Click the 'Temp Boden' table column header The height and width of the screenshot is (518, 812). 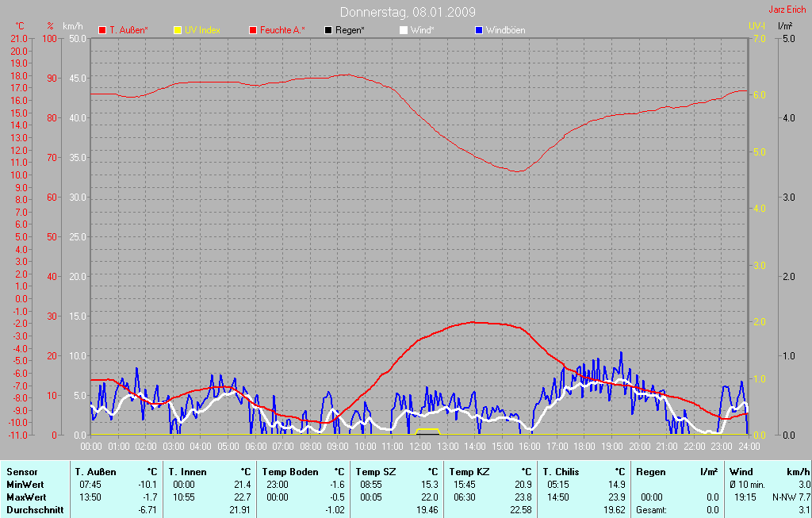click(290, 472)
